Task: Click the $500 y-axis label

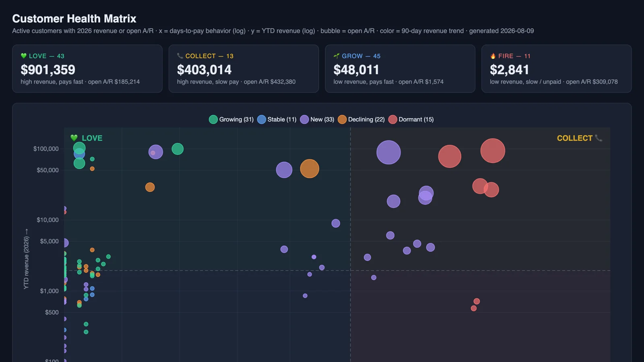Action: (x=52, y=313)
